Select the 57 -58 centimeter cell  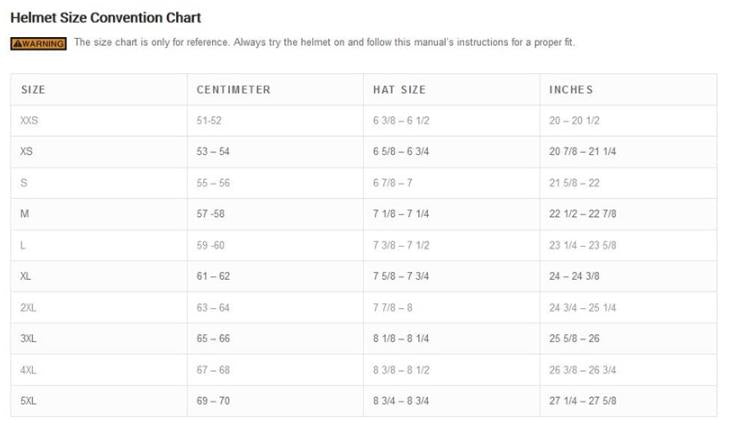coord(213,214)
